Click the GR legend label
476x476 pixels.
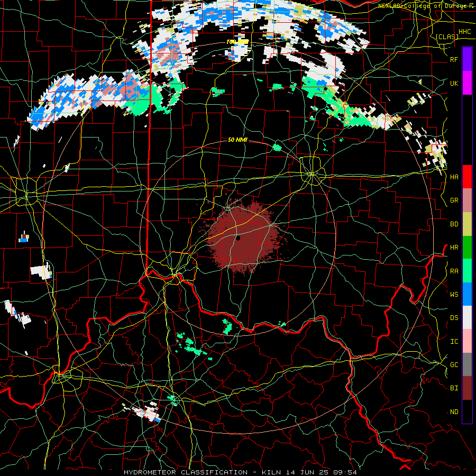point(454,200)
